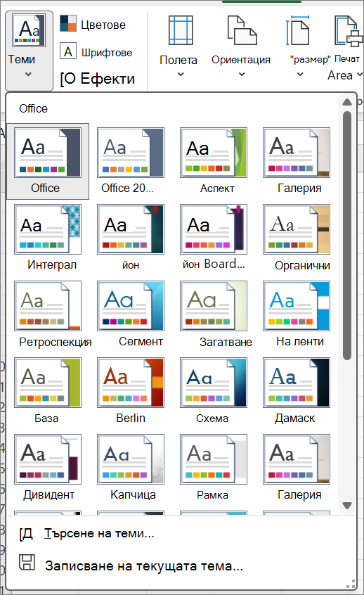364x595 pixels.
Task: Open the Цветове theme colors menu
Action: tap(93, 25)
